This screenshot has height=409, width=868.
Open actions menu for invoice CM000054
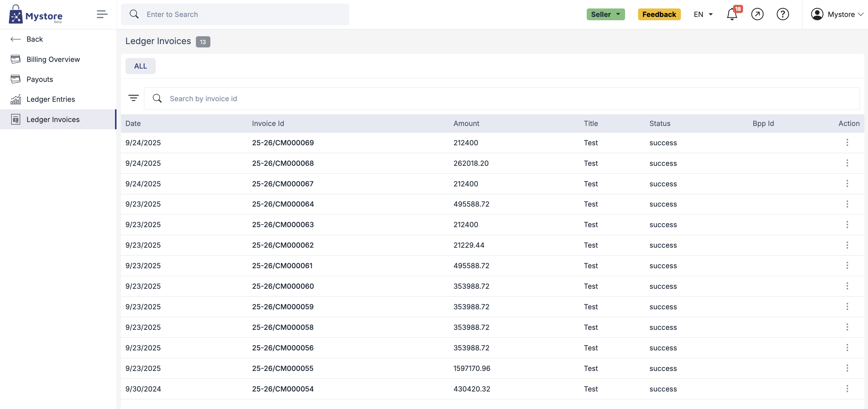(x=847, y=389)
